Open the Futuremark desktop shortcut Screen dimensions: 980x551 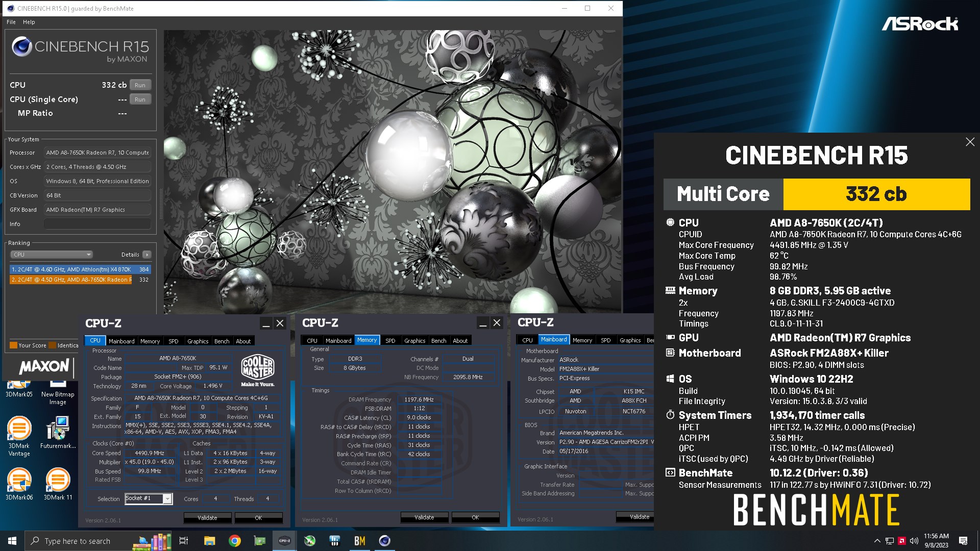tap(58, 433)
